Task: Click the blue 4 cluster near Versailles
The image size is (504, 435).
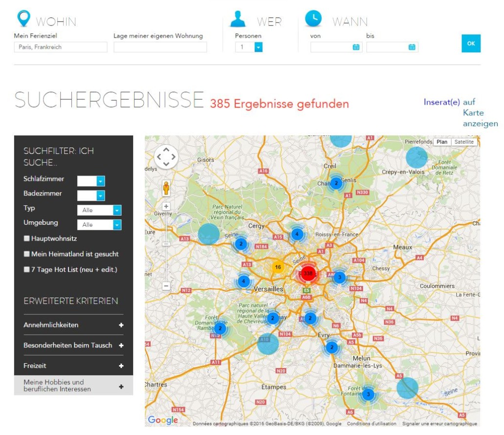Action: pos(244,281)
